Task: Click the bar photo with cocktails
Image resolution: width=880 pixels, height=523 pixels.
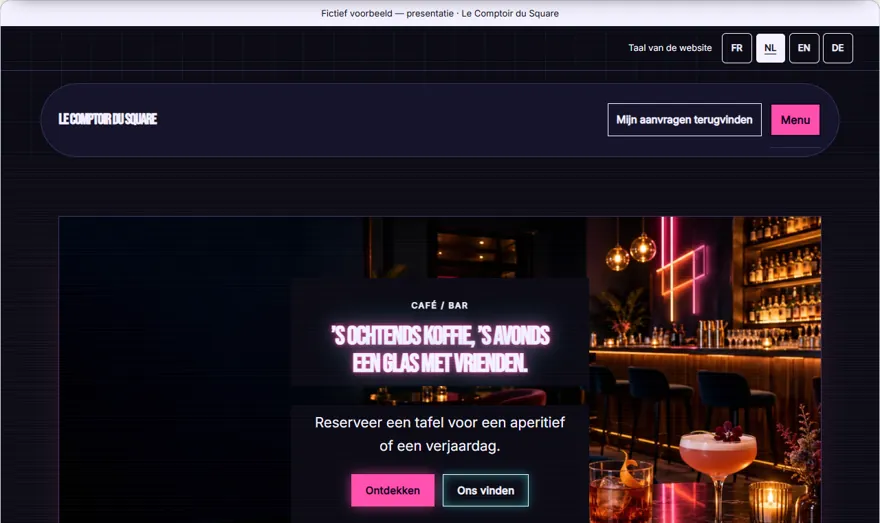Action: tap(705, 369)
